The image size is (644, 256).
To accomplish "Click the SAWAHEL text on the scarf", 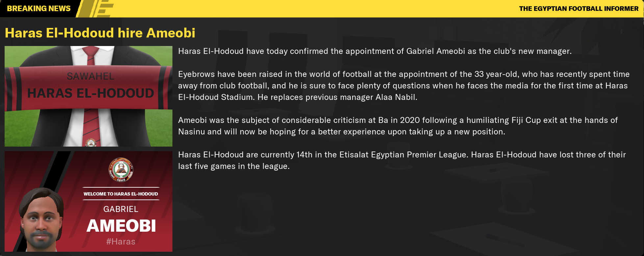I will point(90,76).
